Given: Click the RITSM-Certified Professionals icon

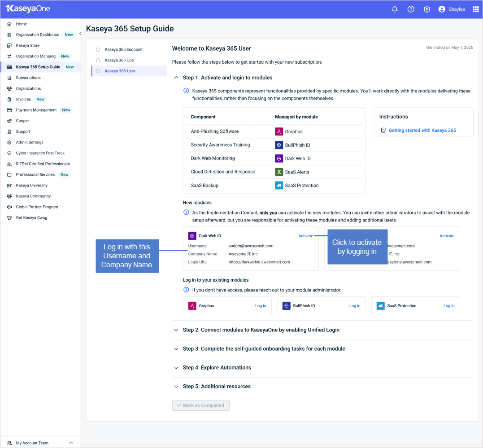Looking at the screenshot, I should click(9, 164).
